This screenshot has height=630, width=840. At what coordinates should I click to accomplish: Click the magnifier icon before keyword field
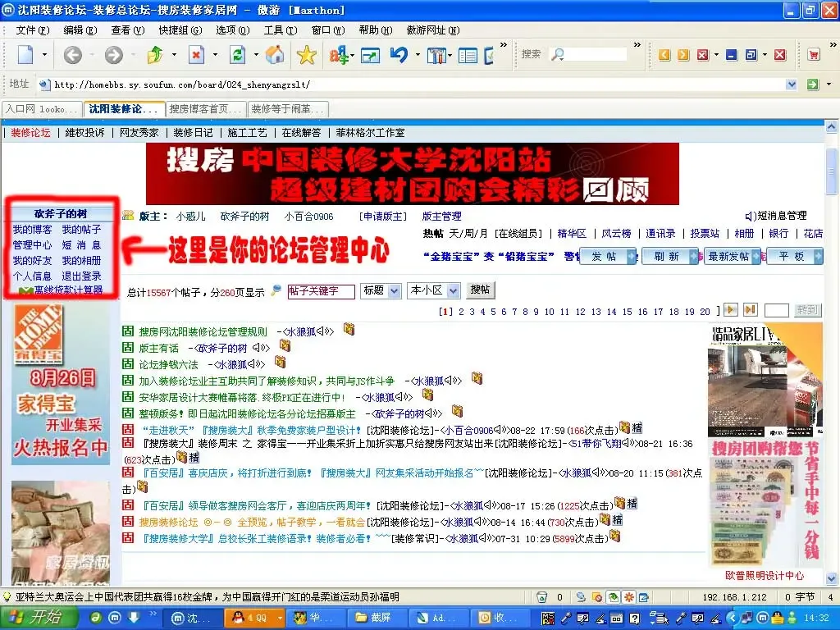click(x=276, y=290)
